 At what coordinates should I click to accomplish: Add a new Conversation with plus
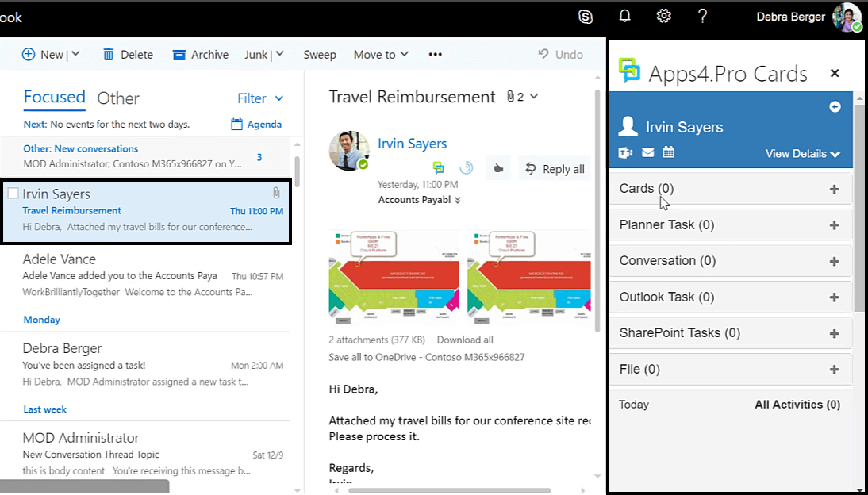point(834,261)
